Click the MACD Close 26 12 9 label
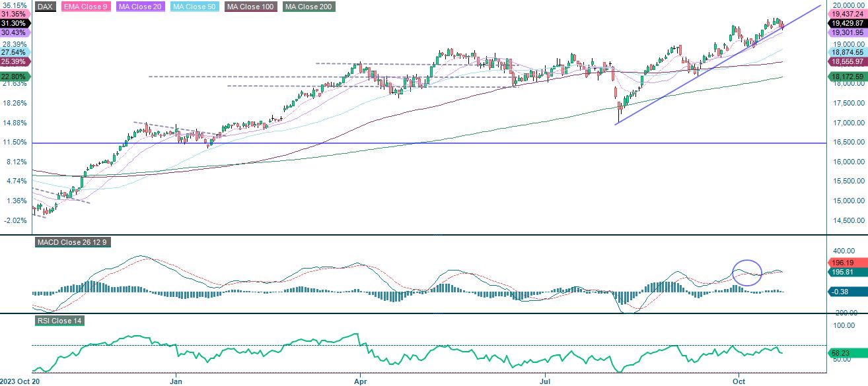This screenshot has height=386, width=868. [x=71, y=242]
